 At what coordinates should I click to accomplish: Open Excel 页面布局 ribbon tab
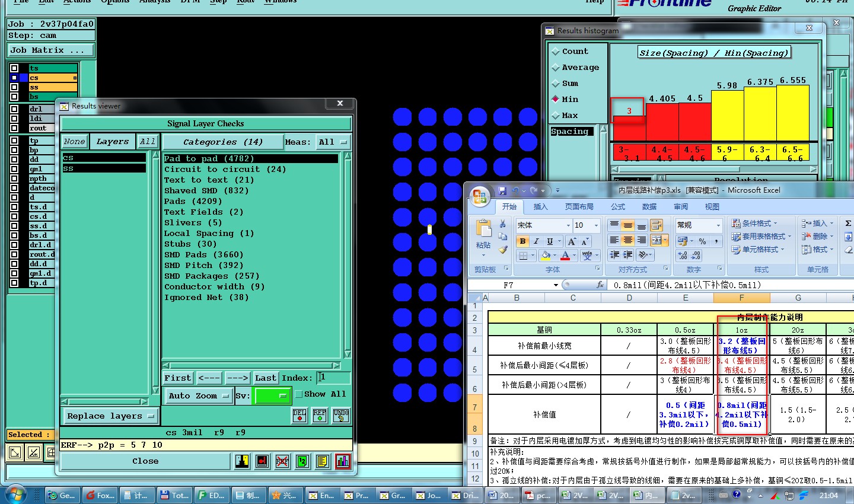pyautogui.click(x=579, y=206)
